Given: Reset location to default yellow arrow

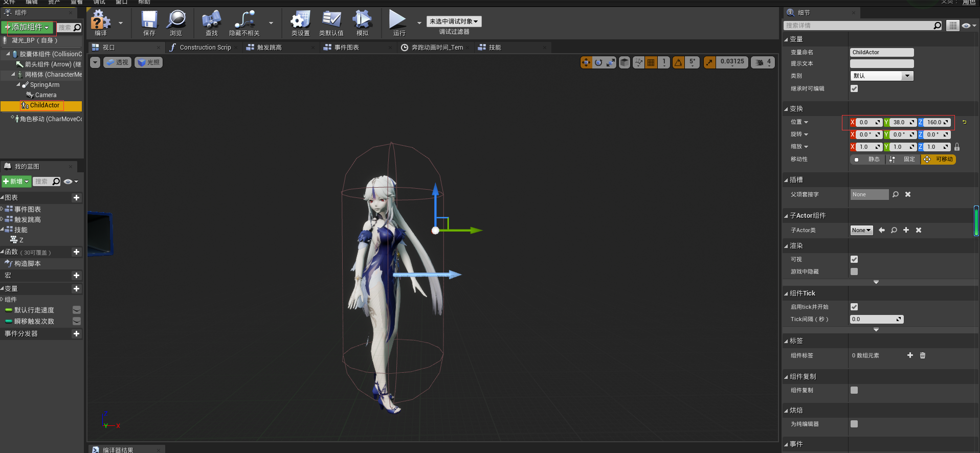Looking at the screenshot, I should click(965, 122).
